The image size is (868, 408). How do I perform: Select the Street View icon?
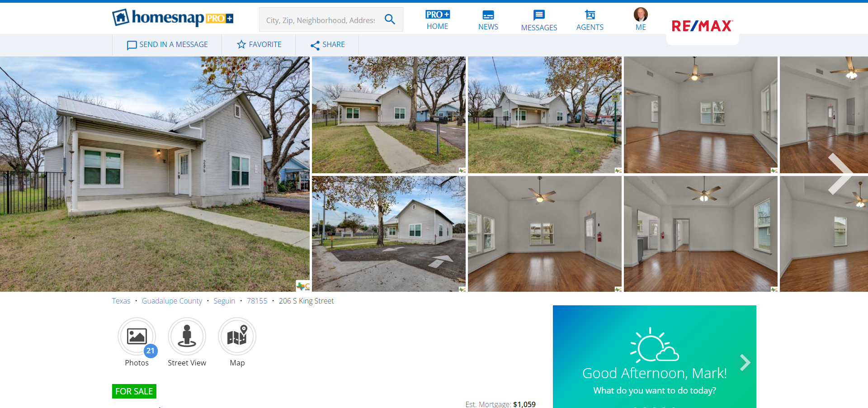point(187,337)
